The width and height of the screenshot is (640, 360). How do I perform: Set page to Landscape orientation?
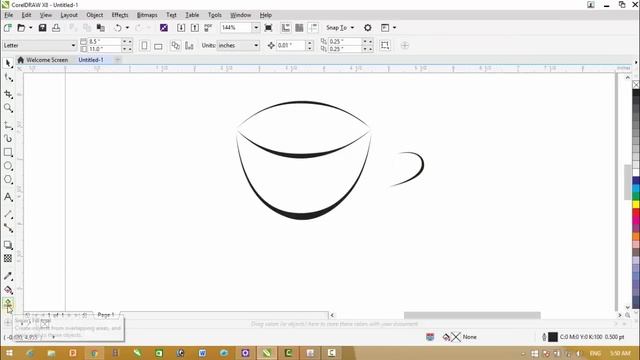pyautogui.click(x=158, y=45)
